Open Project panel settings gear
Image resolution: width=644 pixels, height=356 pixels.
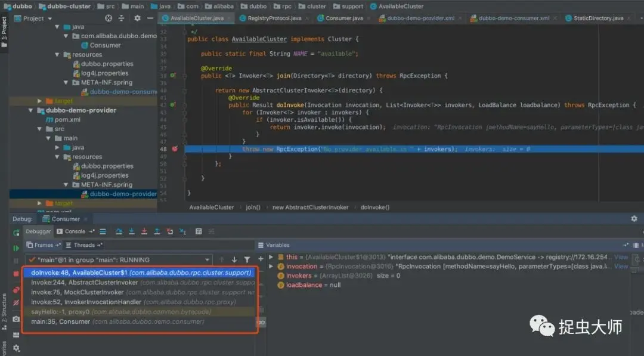pyautogui.click(x=138, y=18)
